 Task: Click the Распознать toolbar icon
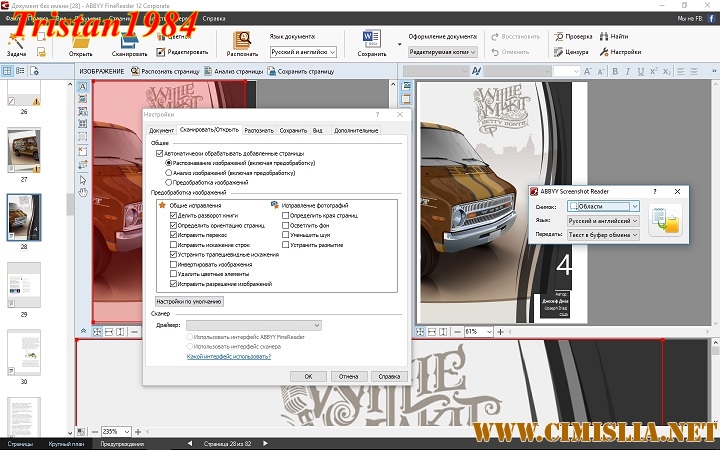click(241, 40)
